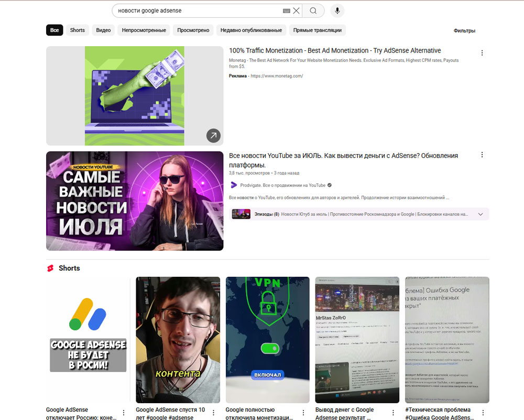Open the three-dot menu for the Monetag ad
The image size is (524, 420).
(482, 53)
